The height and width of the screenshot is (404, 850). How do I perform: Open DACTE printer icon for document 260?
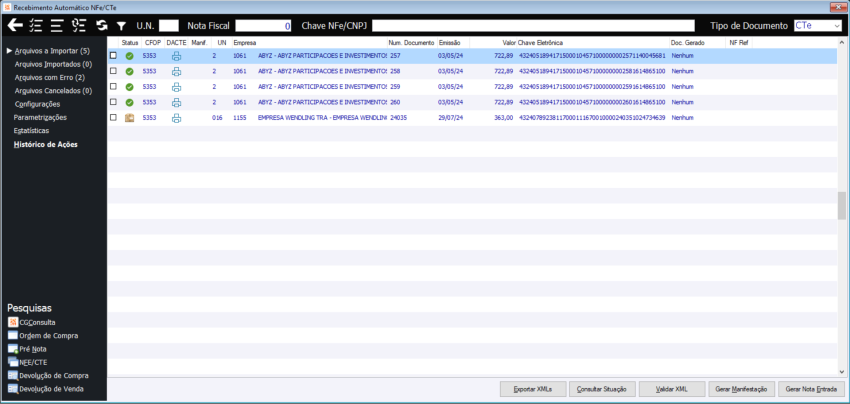[176, 102]
